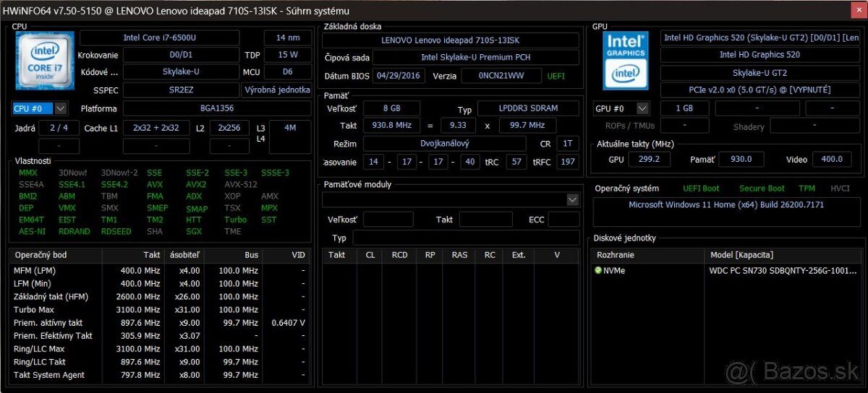Screen dimensions: 868x393
Task: Click the green NVMe drive status icon
Action: click(598, 271)
